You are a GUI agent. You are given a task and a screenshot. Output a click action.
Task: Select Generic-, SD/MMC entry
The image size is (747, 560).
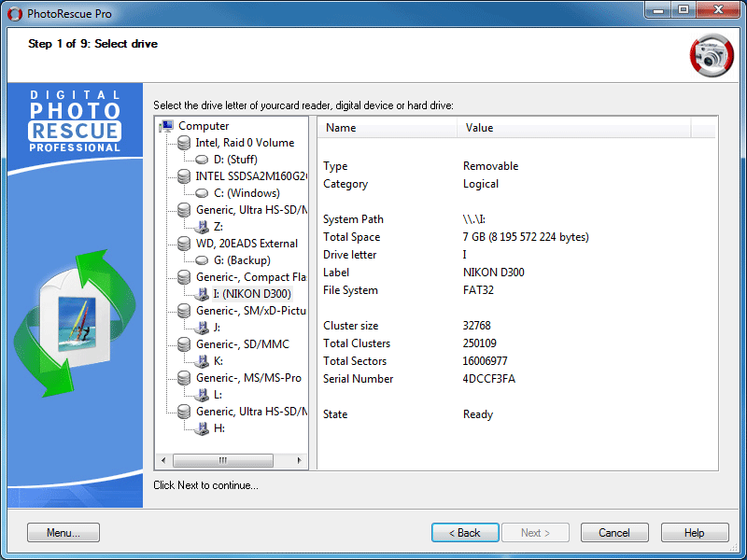pyautogui.click(x=243, y=344)
